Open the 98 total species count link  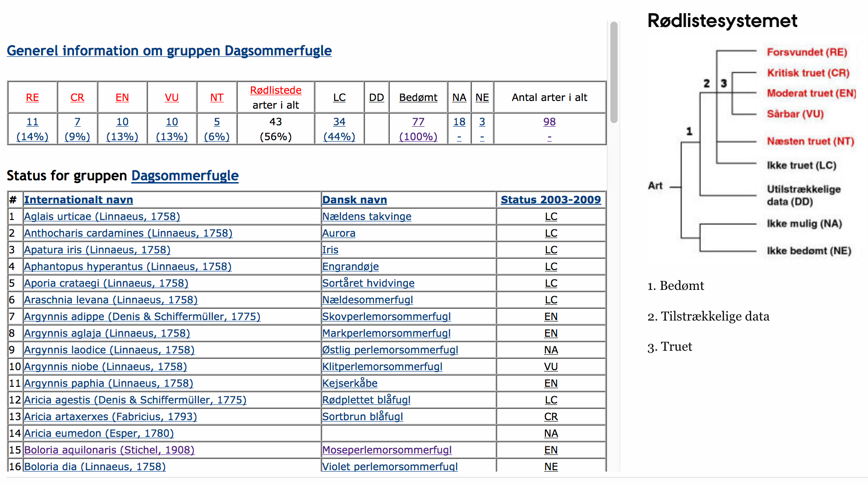pos(549,122)
